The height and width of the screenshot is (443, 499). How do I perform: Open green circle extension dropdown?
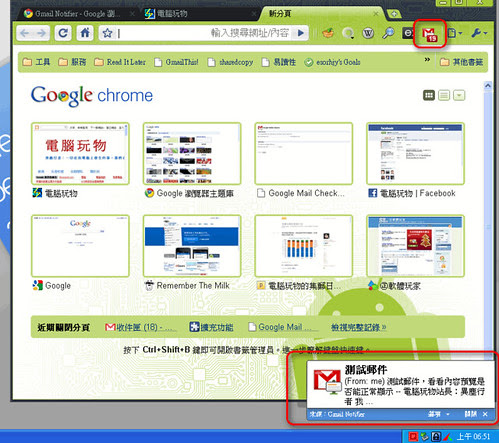coord(348,33)
